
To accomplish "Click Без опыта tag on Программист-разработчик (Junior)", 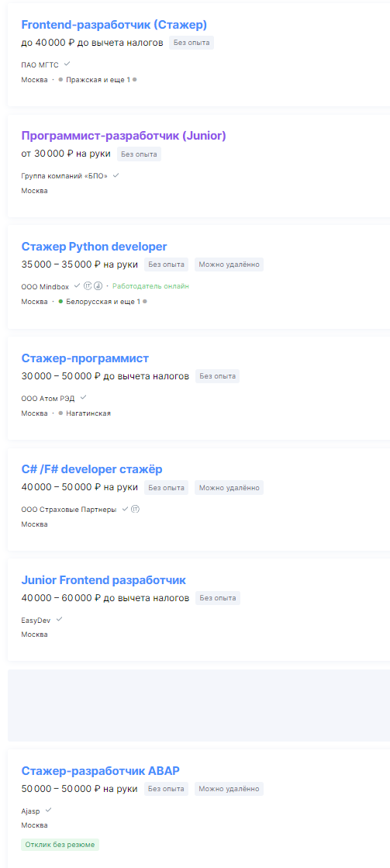I will (x=139, y=154).
